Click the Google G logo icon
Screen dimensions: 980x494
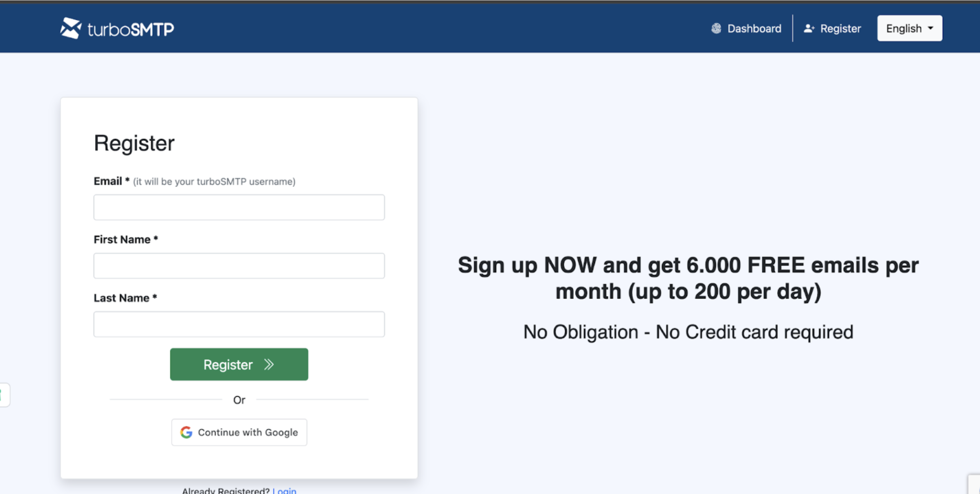pos(186,432)
